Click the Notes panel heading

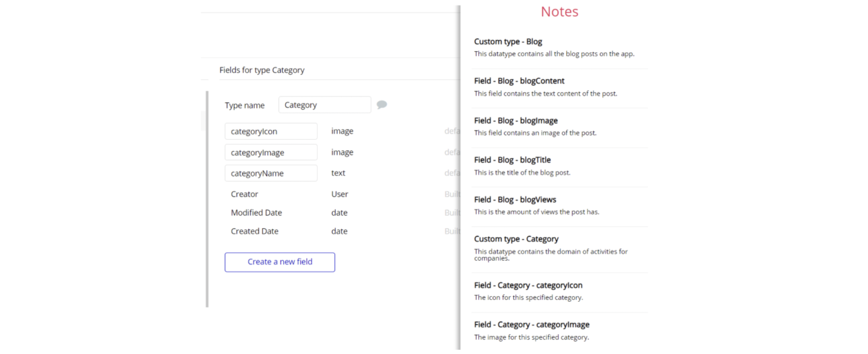559,11
